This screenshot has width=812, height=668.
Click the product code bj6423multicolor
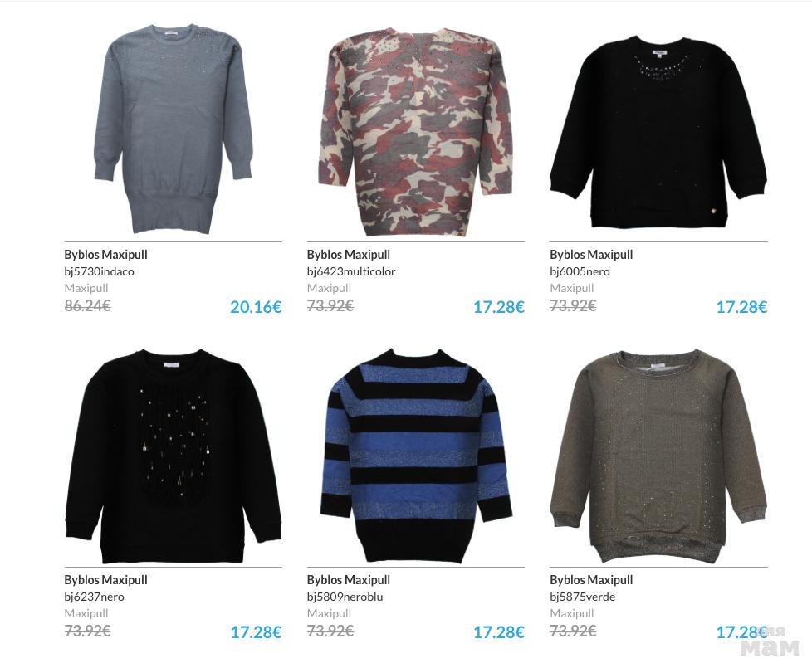click(x=351, y=271)
